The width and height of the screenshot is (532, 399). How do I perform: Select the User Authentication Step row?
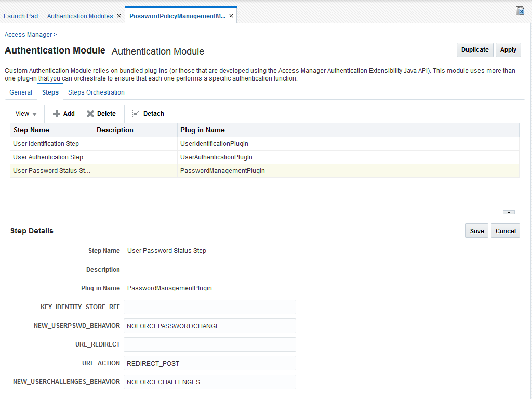pyautogui.click(x=264, y=157)
